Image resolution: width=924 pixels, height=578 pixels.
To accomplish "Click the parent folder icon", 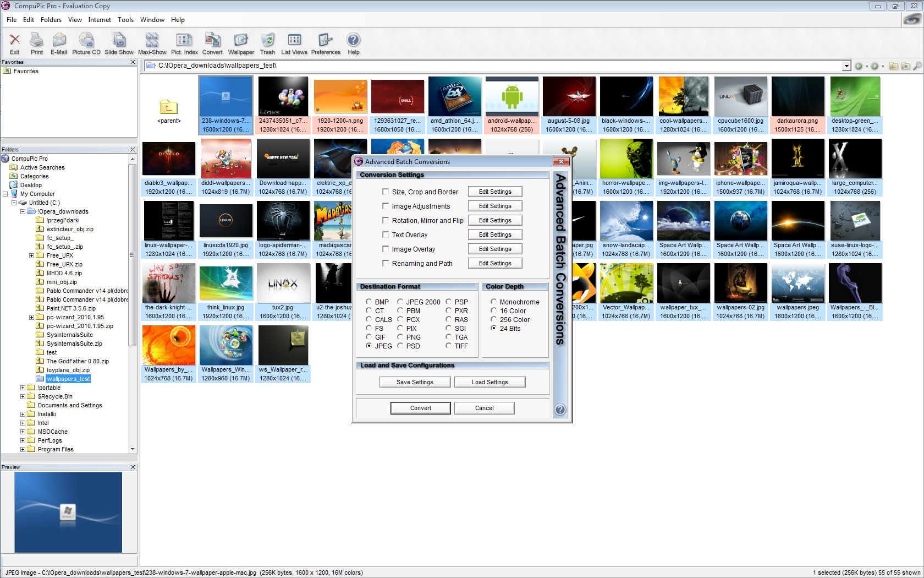I will point(169,106).
